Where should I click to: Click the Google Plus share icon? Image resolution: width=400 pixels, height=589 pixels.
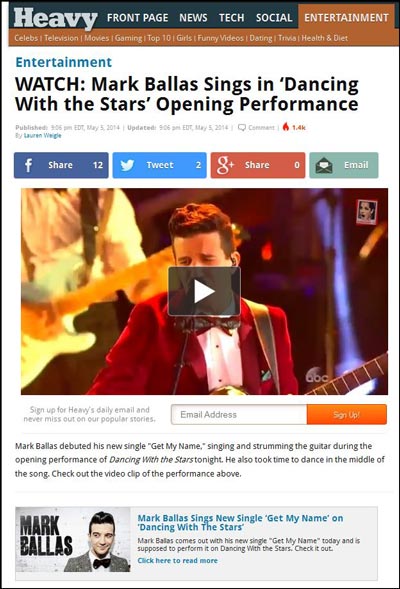[x=225, y=165]
